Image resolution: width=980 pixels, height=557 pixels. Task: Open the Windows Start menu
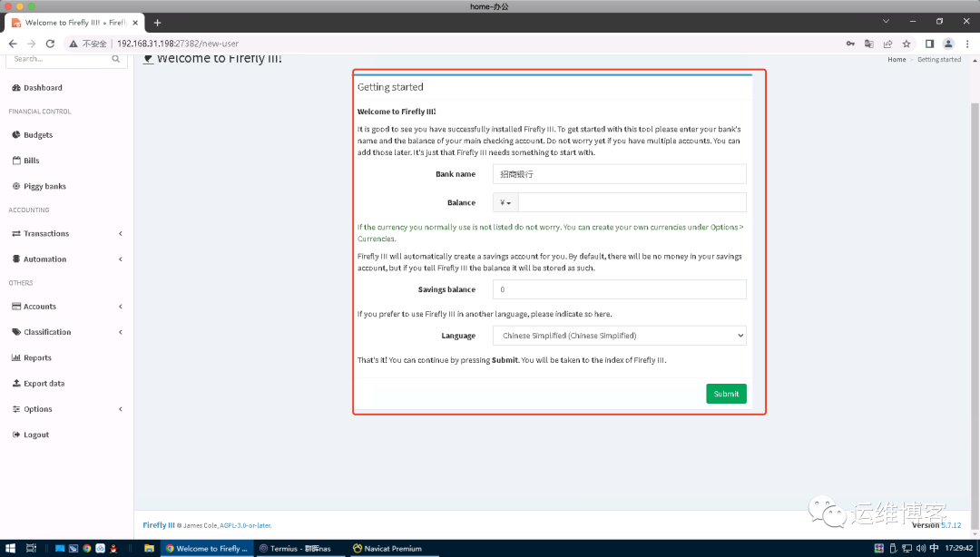click(x=11, y=548)
